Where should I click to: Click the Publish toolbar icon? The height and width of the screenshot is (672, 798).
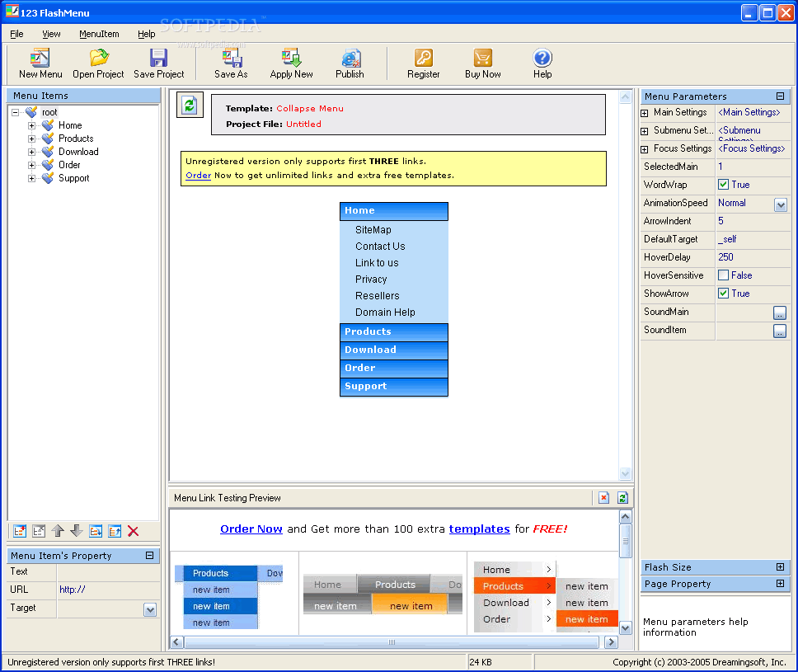[x=350, y=58]
